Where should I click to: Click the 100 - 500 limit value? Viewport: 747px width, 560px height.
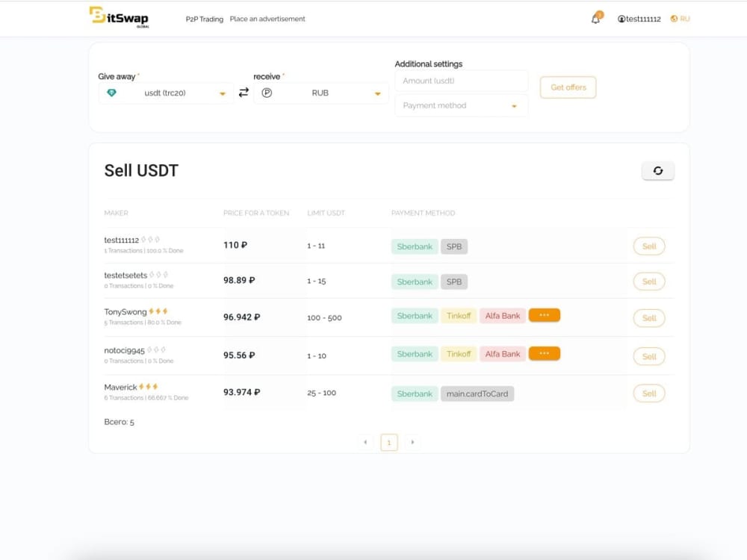pyautogui.click(x=324, y=317)
